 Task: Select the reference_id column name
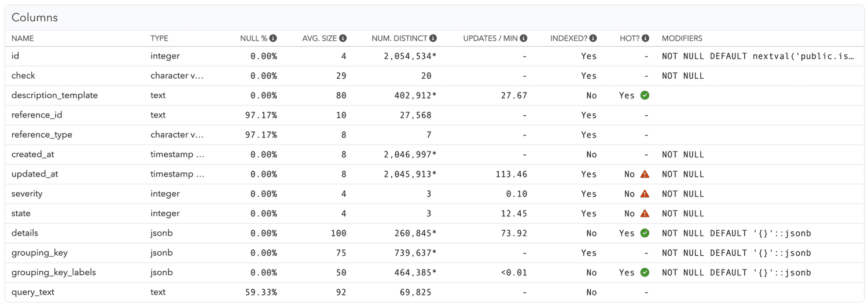coord(36,115)
